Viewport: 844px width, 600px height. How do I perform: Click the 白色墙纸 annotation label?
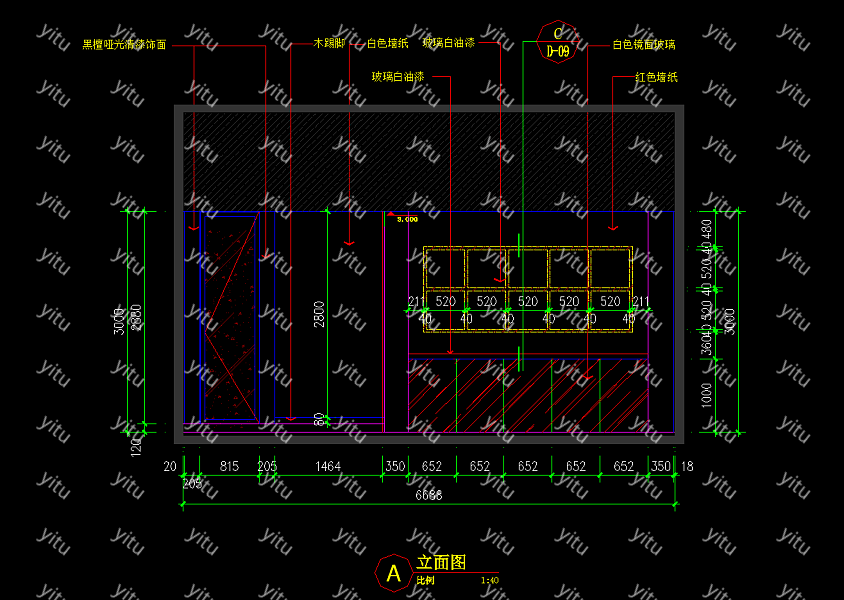pyautogui.click(x=387, y=44)
